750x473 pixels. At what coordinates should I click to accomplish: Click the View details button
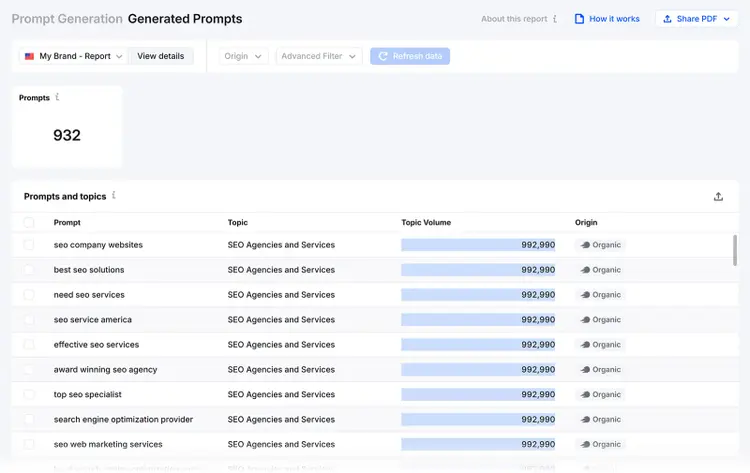pyautogui.click(x=161, y=56)
